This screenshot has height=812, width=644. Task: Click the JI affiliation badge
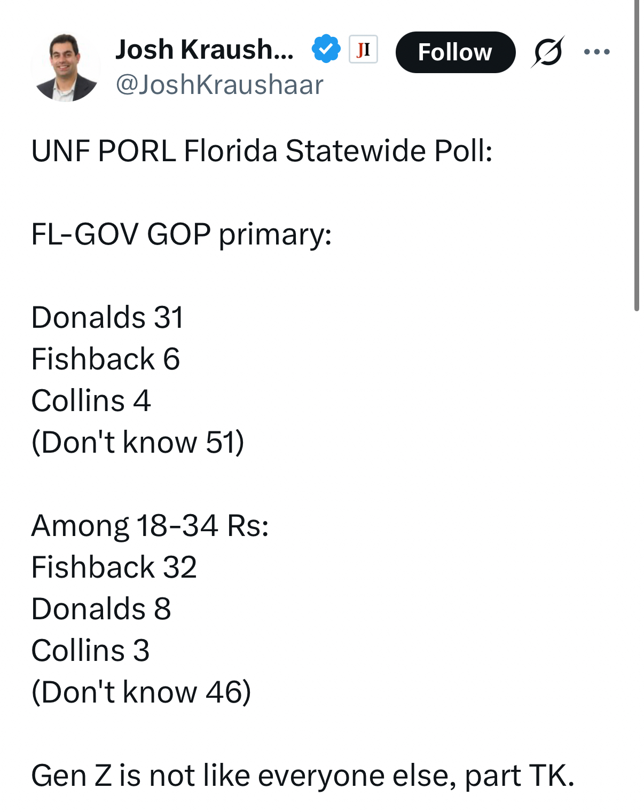click(x=363, y=50)
